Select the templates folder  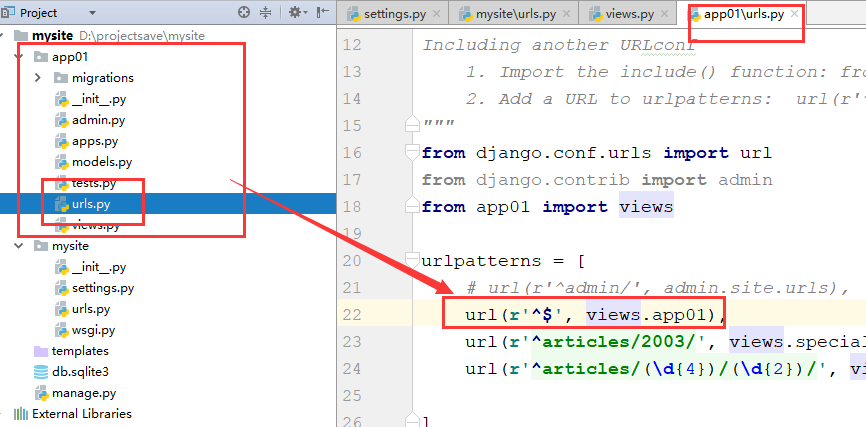80,351
